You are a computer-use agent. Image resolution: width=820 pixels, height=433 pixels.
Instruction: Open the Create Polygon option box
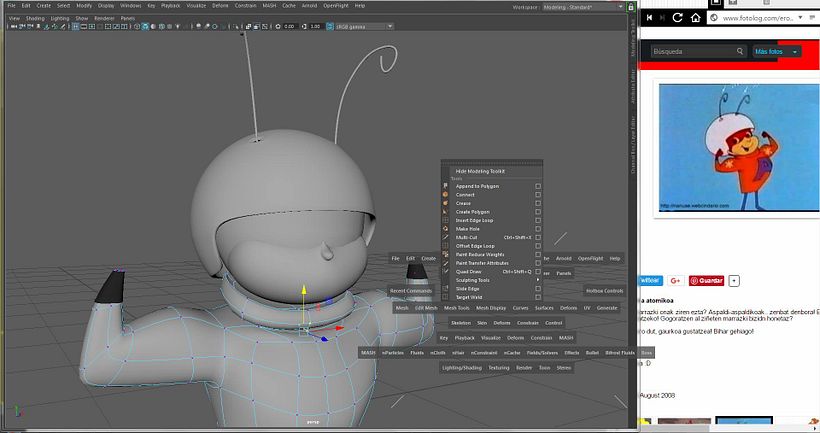[x=538, y=212]
